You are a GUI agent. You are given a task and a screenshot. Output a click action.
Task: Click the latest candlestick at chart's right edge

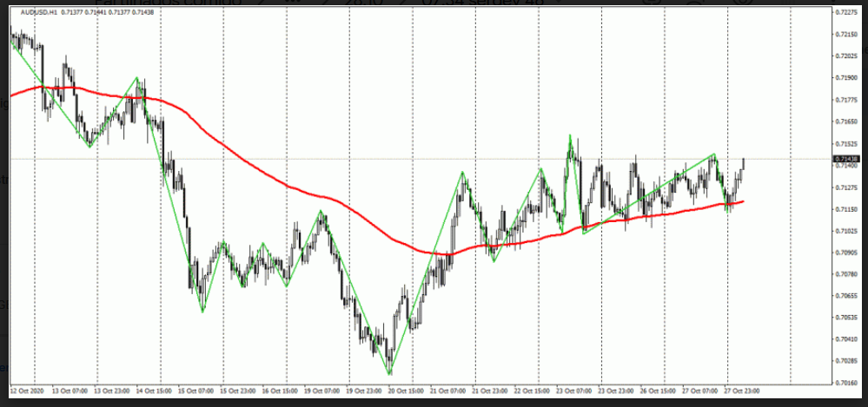(x=744, y=163)
